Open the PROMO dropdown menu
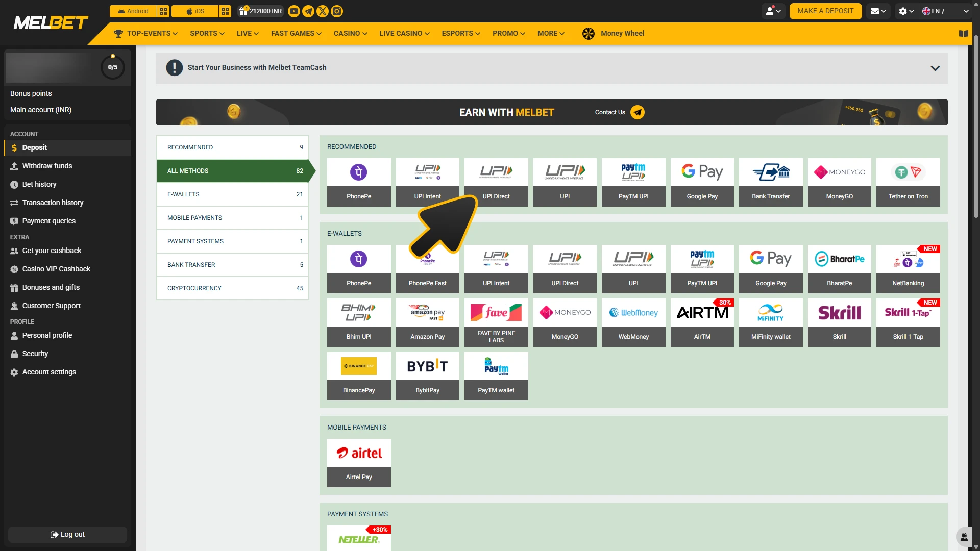This screenshot has height=551, width=980. tap(509, 34)
